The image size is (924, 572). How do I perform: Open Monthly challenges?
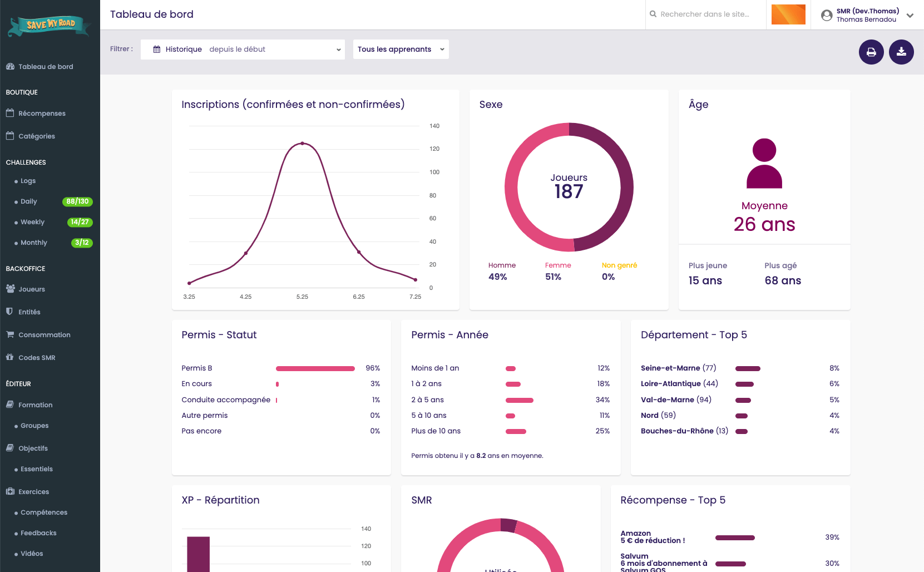33,243
